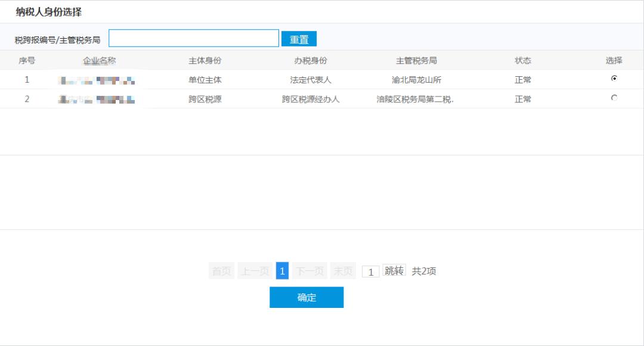Viewport: 644px width, 346px height.
Task: Go to 首页 in pagination
Action: tap(221, 271)
